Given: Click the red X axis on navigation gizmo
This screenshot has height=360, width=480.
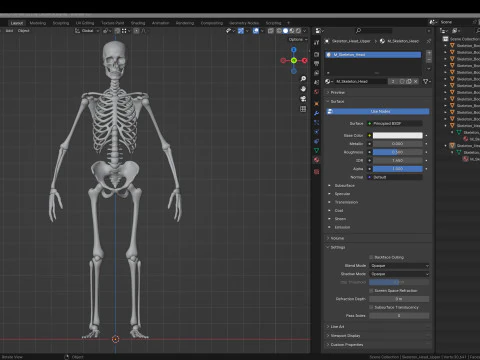Looking at the screenshot, I should (304, 60).
